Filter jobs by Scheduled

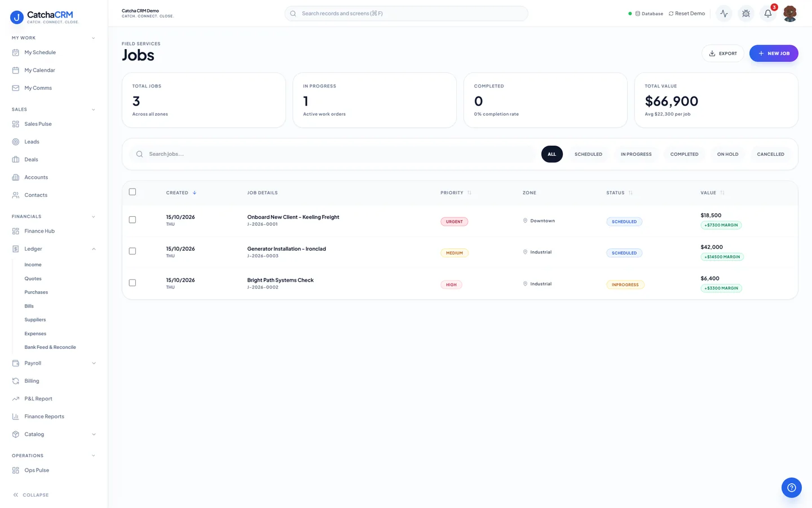(588, 154)
